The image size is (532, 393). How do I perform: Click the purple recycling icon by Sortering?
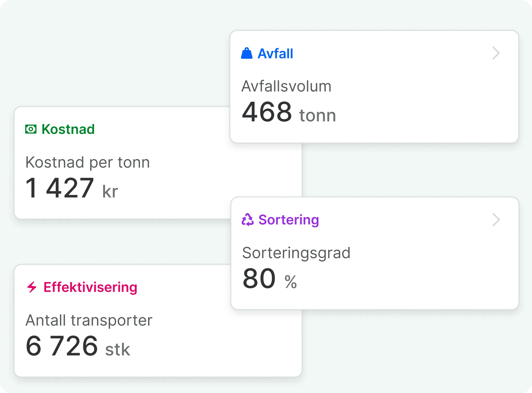(x=247, y=220)
